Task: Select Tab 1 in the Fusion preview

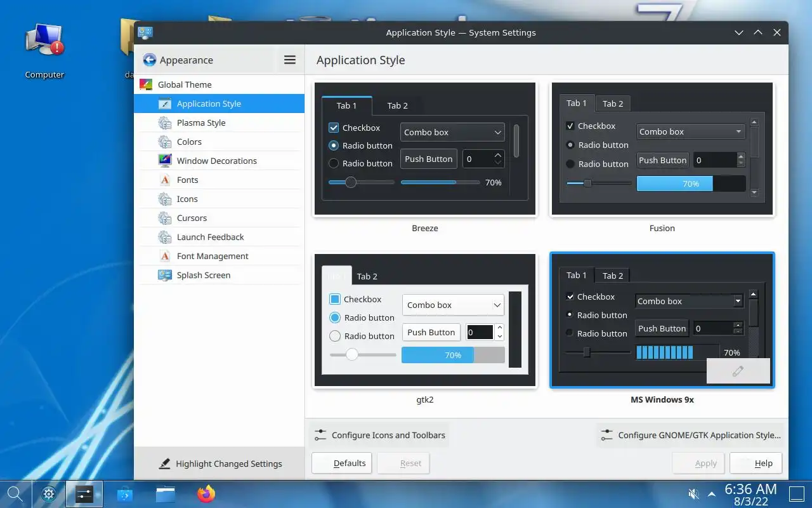Action: click(577, 103)
